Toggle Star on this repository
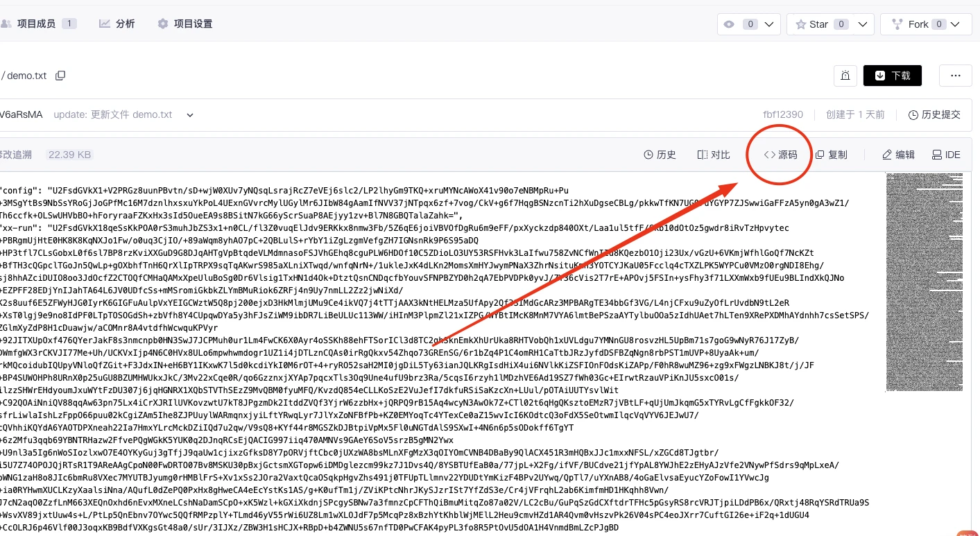The height and width of the screenshot is (536, 980). pos(811,24)
